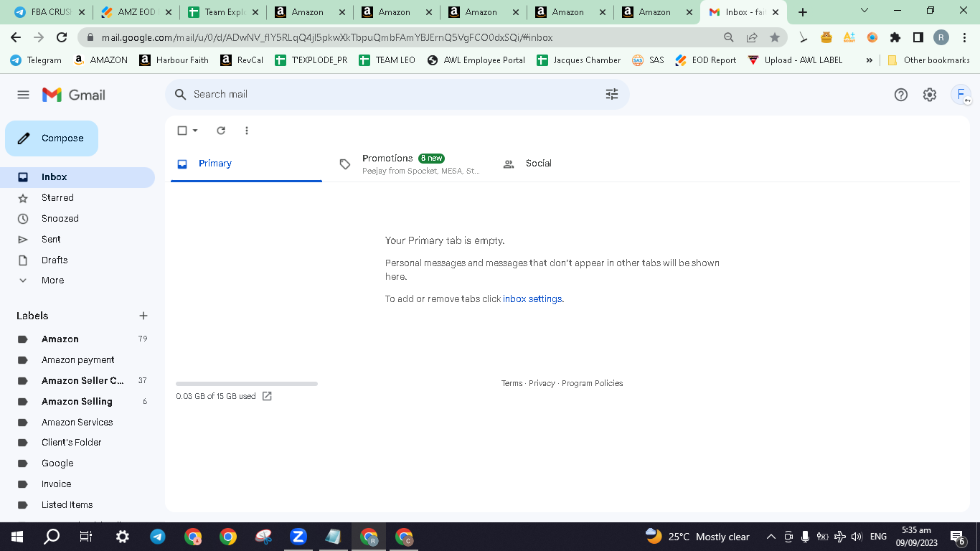The width and height of the screenshot is (980, 551).
Task: Show more bookmarks chevron
Action: tap(870, 60)
